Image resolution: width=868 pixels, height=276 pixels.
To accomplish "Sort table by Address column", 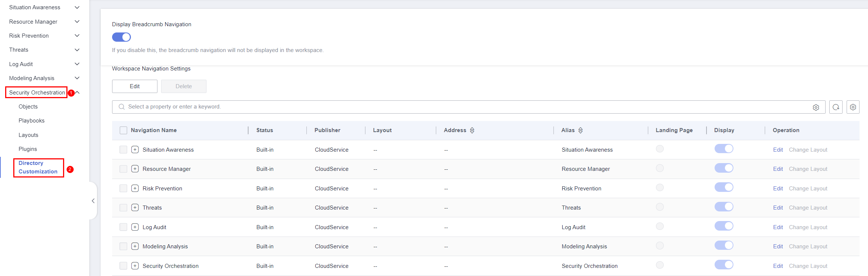I will (472, 130).
